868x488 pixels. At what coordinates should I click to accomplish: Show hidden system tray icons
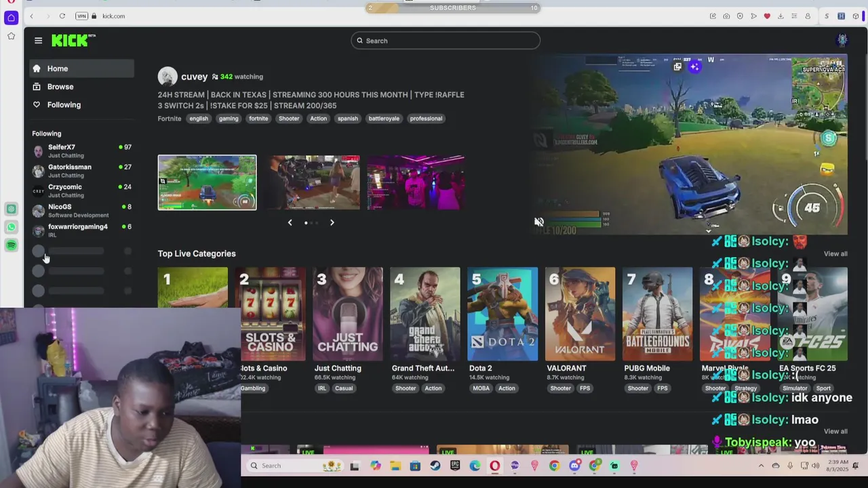pos(761,466)
